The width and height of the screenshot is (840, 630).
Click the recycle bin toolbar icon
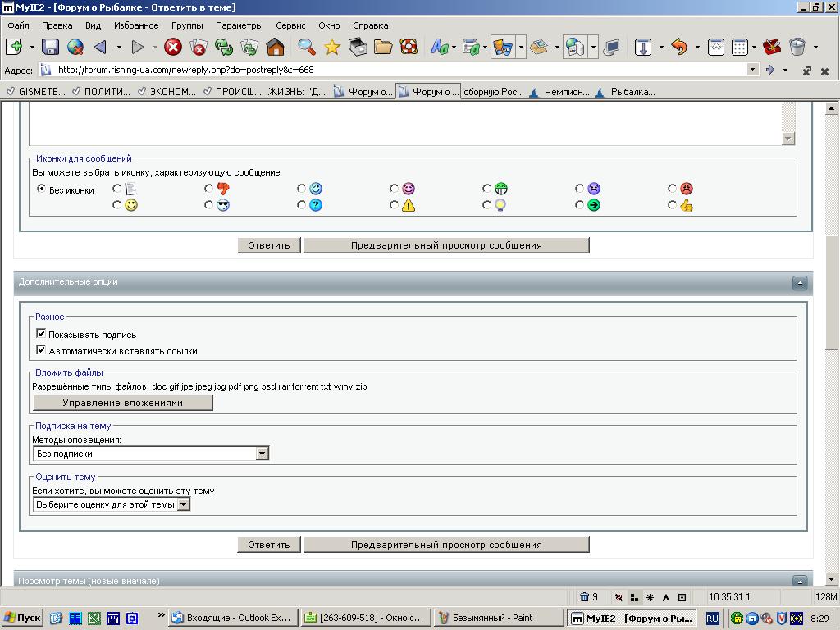[x=797, y=47]
